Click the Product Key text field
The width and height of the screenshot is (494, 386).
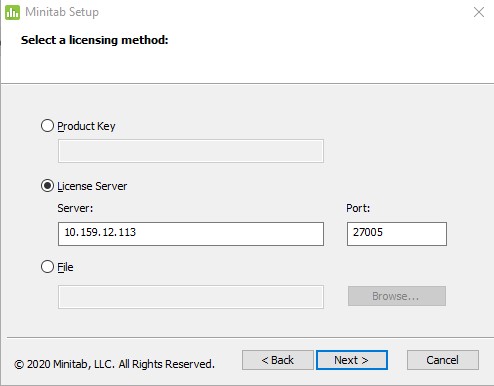tap(191, 151)
